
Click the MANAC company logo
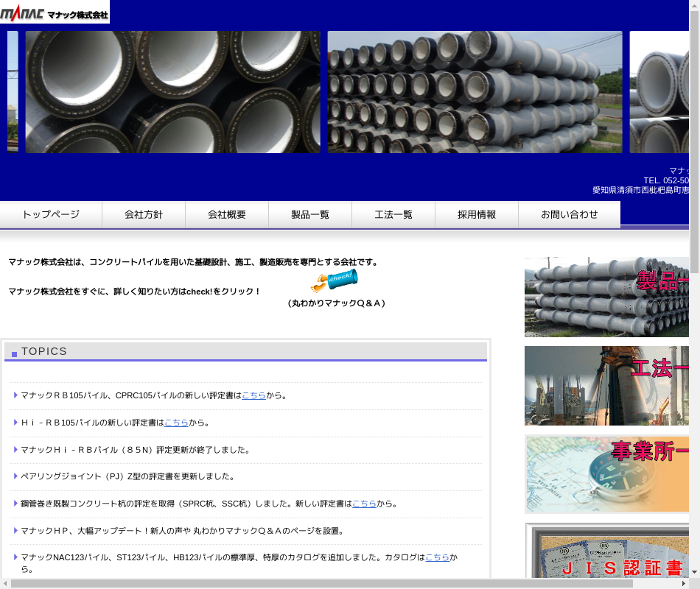coord(55,13)
